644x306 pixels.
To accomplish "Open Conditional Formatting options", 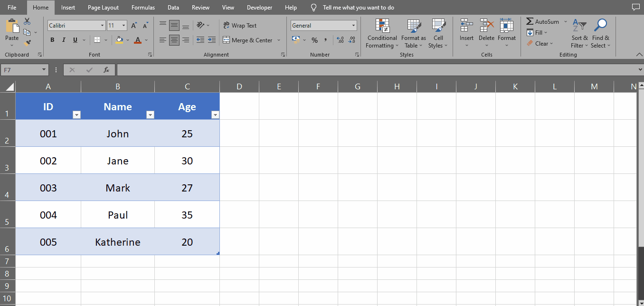I will pos(381,34).
